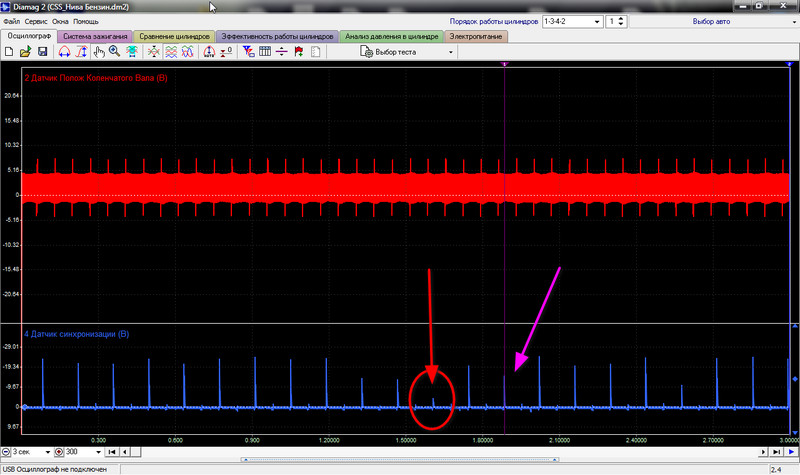Open the '3 сек' time span dropdown
This screenshot has width=800, height=475.
[x=47, y=452]
